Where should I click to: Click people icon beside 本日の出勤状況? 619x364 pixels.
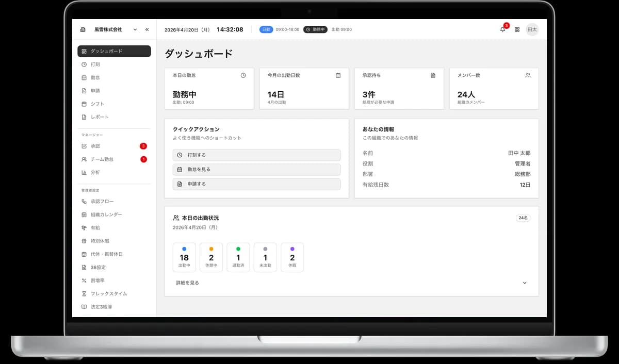(176, 218)
